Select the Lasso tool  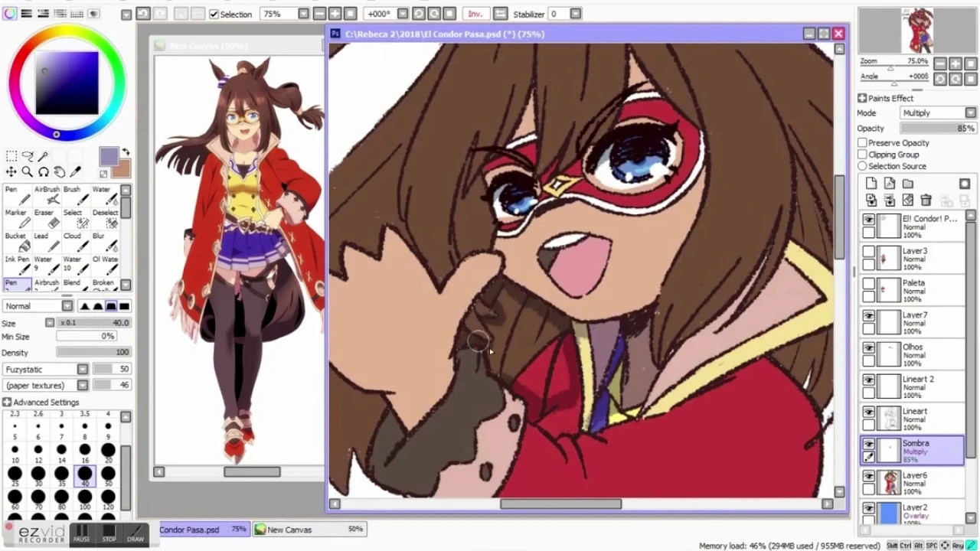28,156
